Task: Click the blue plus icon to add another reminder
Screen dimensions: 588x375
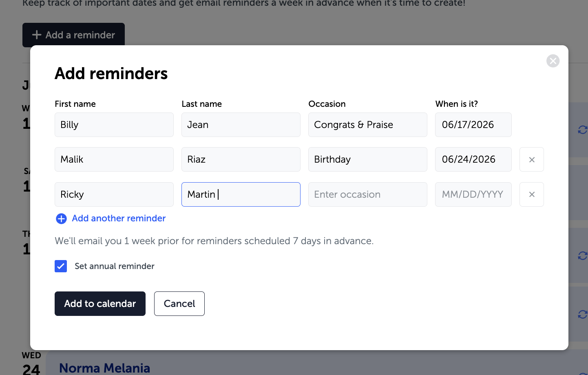Action: click(61, 219)
